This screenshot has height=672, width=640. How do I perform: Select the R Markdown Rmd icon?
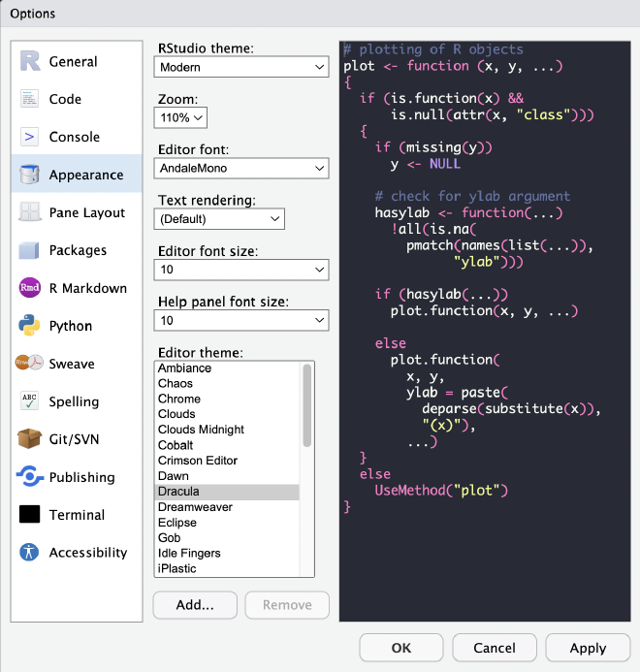(30, 288)
